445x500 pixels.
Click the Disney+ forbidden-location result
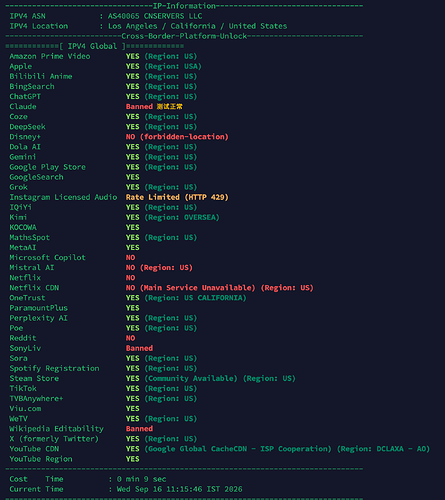click(x=177, y=137)
